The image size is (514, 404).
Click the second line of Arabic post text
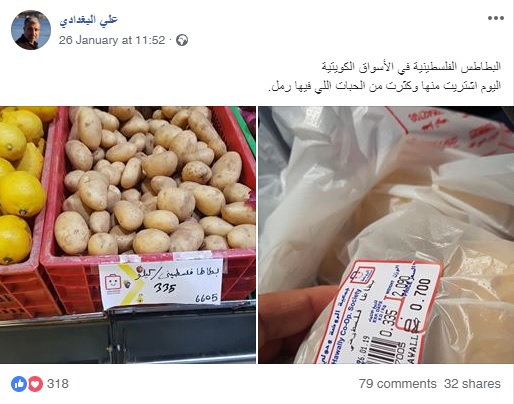(x=384, y=86)
